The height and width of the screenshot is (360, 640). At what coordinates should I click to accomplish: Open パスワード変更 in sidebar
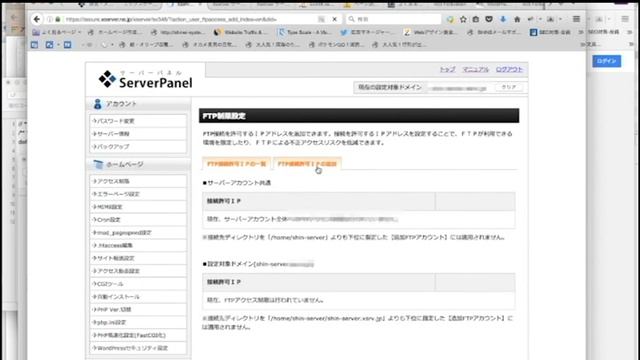(x=138, y=121)
